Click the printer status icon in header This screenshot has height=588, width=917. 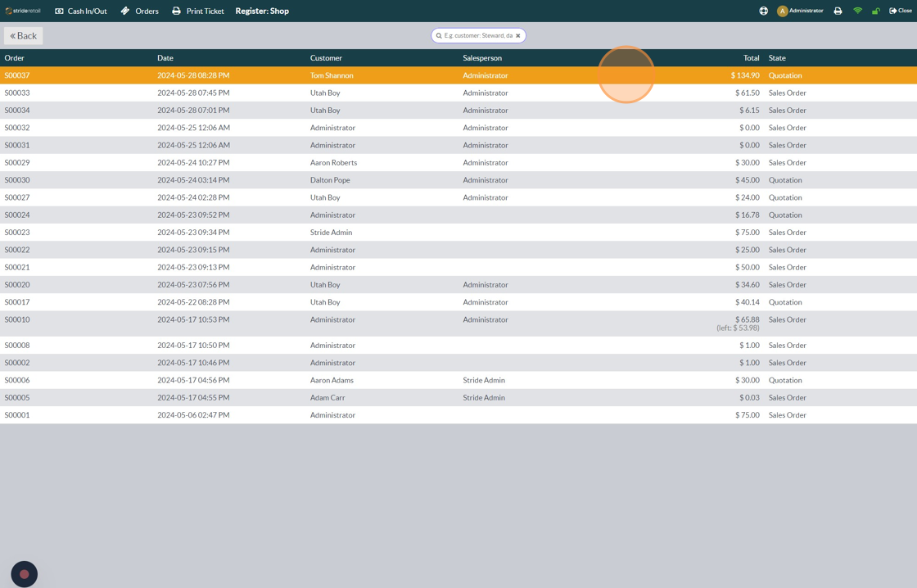pos(838,11)
